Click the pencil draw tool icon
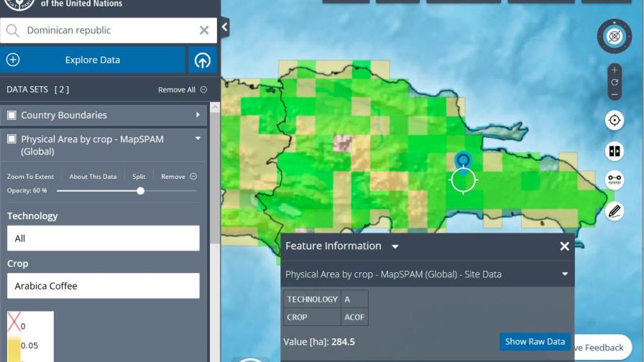644x362 pixels. [615, 211]
